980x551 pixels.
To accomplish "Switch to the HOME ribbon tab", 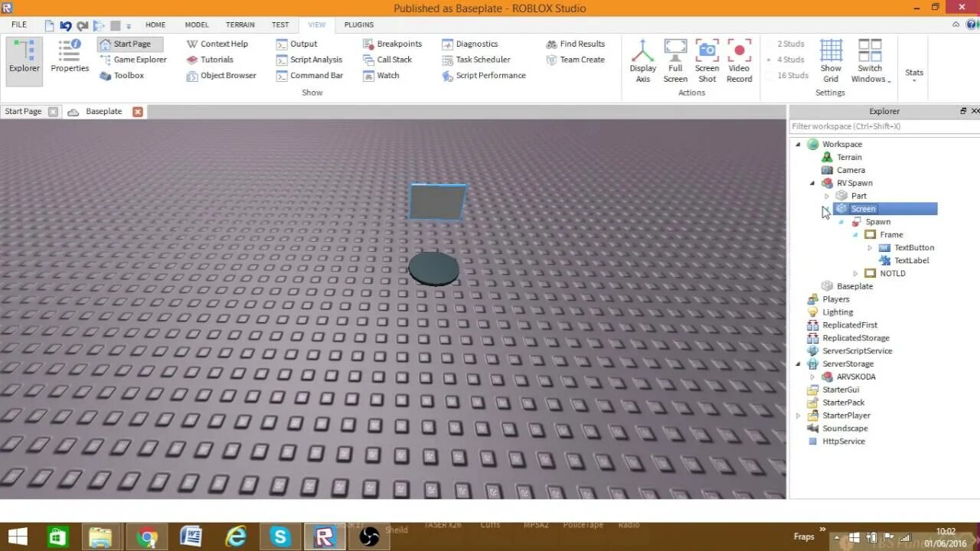I will pos(155,24).
